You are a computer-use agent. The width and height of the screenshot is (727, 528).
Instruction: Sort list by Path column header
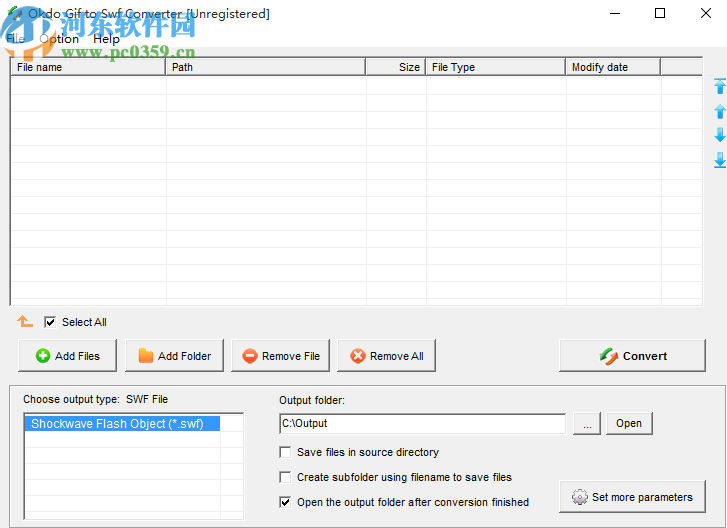(x=266, y=67)
